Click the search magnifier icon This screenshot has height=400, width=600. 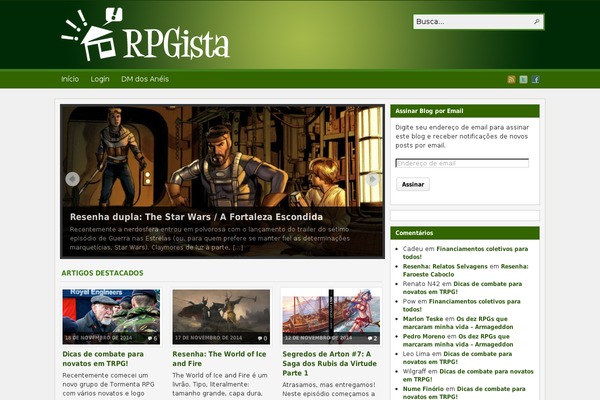tap(537, 21)
